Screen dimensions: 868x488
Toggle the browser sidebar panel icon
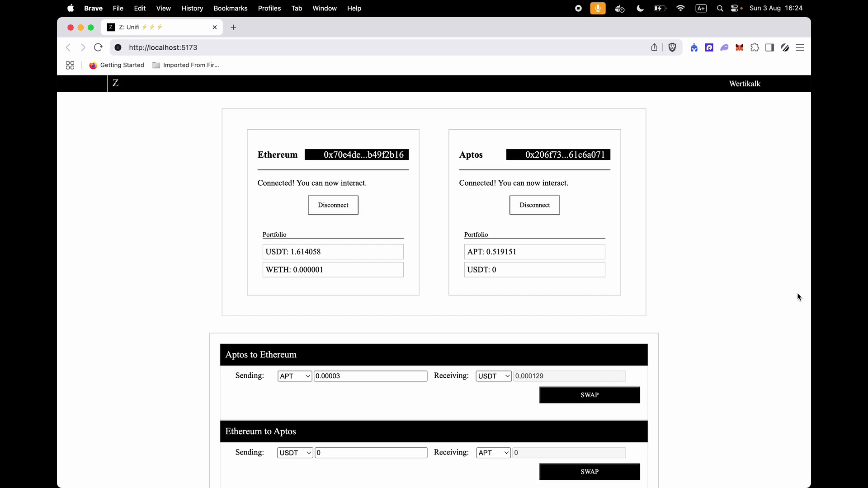pos(769,47)
